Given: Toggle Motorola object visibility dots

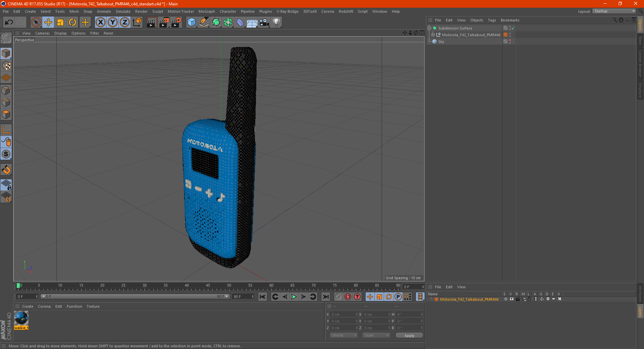Looking at the screenshot, I should tap(510, 35).
